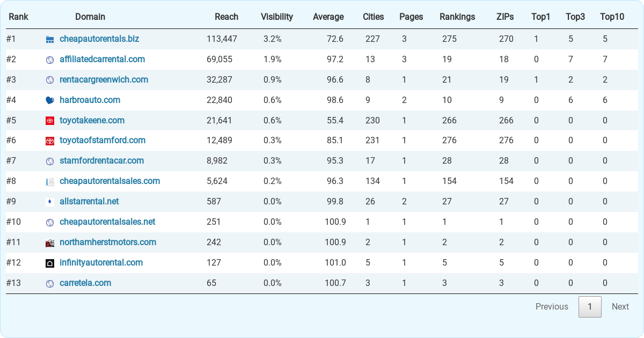Viewport: 644px width, 338px height.
Task: Click the cheapautorentals.biz site favicon
Action: click(x=50, y=39)
